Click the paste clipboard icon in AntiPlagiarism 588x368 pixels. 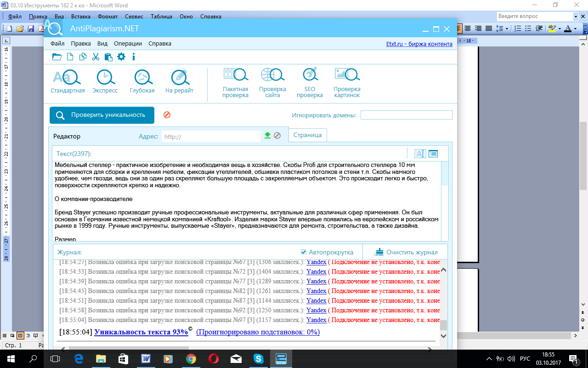tap(108, 57)
